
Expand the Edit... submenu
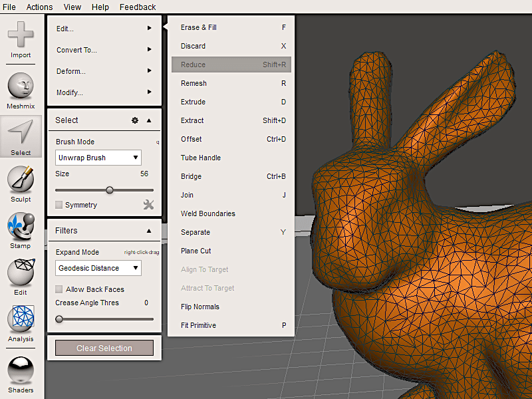click(x=104, y=29)
